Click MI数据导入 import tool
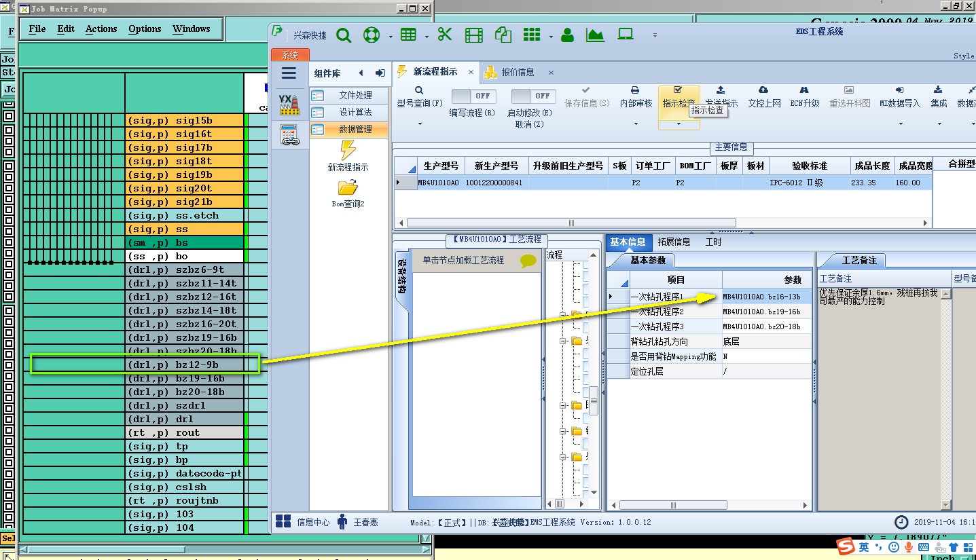 point(899,97)
